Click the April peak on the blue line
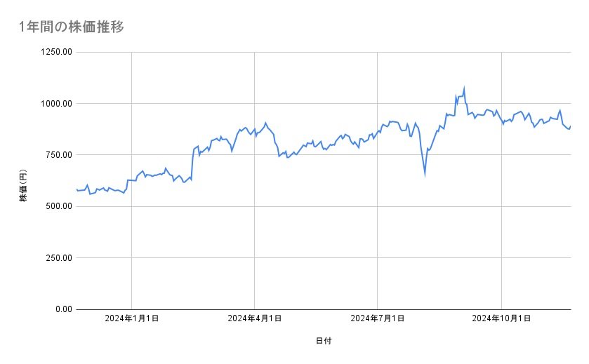Image resolution: width=589 pixels, height=364 pixels. click(x=265, y=123)
